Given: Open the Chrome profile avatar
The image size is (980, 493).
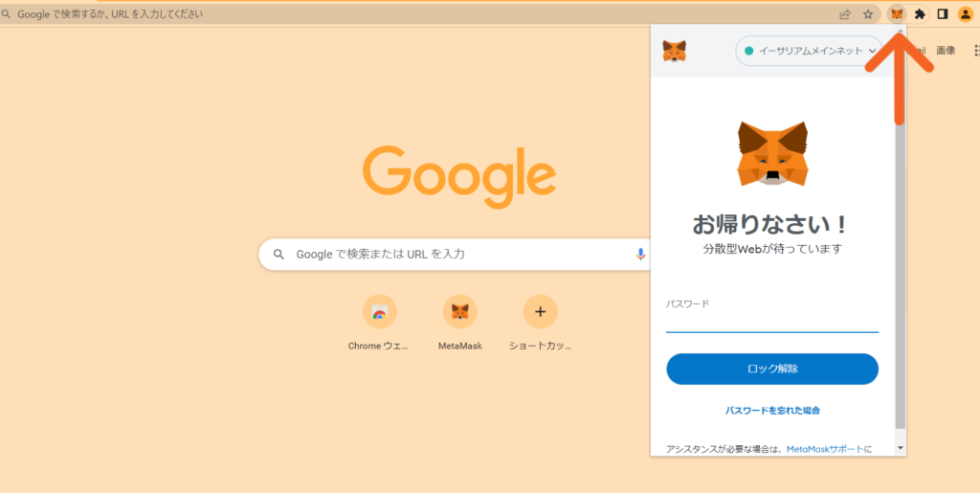Looking at the screenshot, I should click(966, 13).
